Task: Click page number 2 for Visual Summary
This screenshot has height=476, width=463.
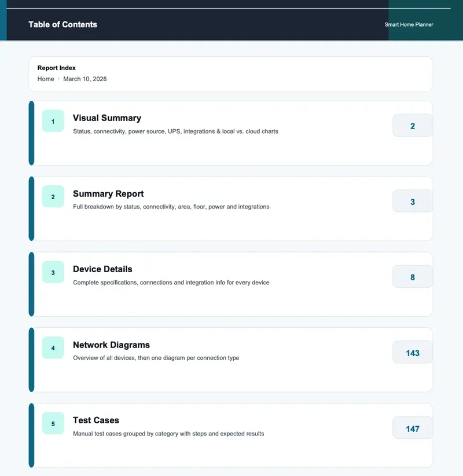Action: (413, 125)
